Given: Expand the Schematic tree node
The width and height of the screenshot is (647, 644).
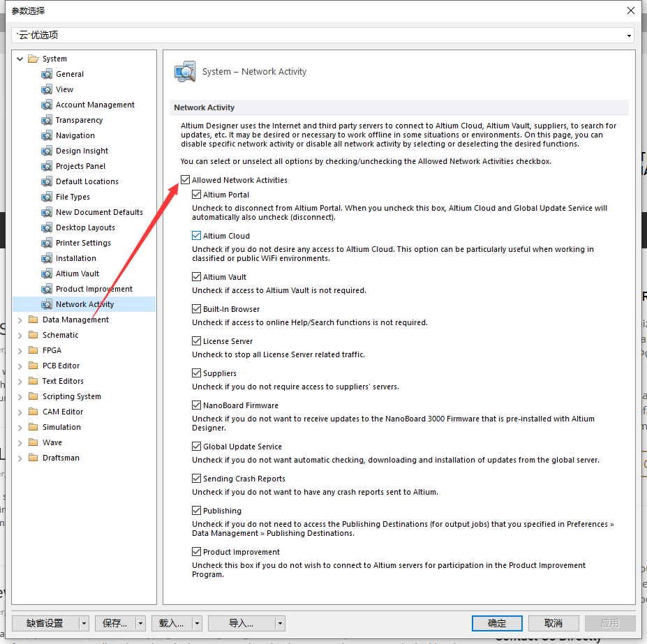Looking at the screenshot, I should click(20, 336).
